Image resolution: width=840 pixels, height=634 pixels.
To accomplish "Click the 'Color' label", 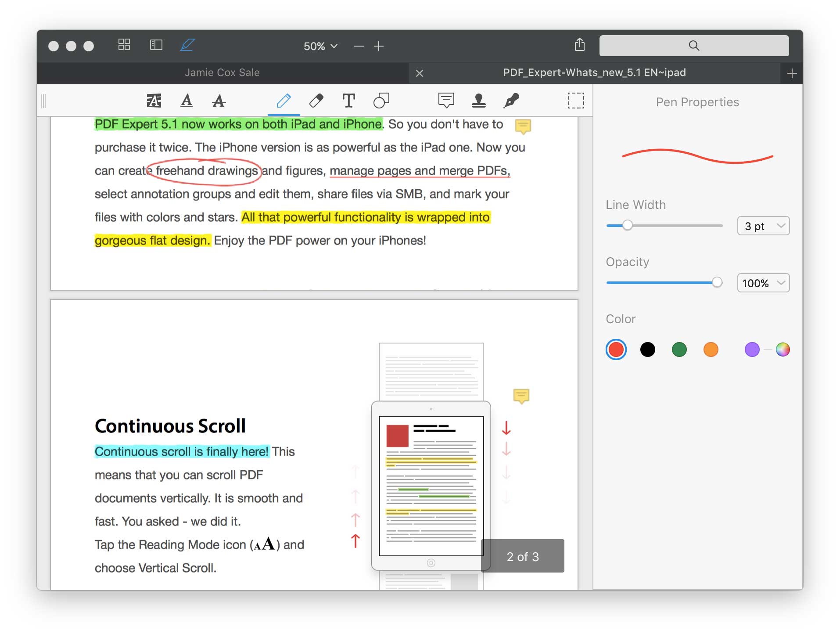I will (621, 319).
